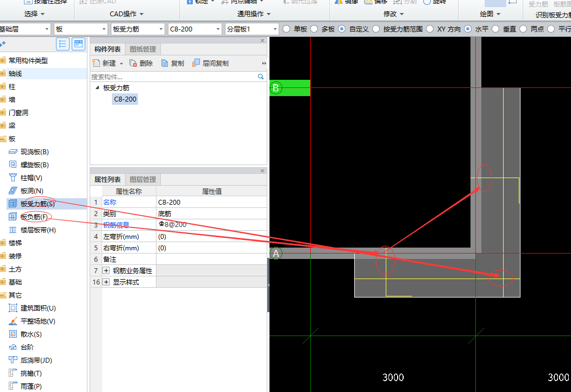Switch navigation to panel view icon

point(78,44)
